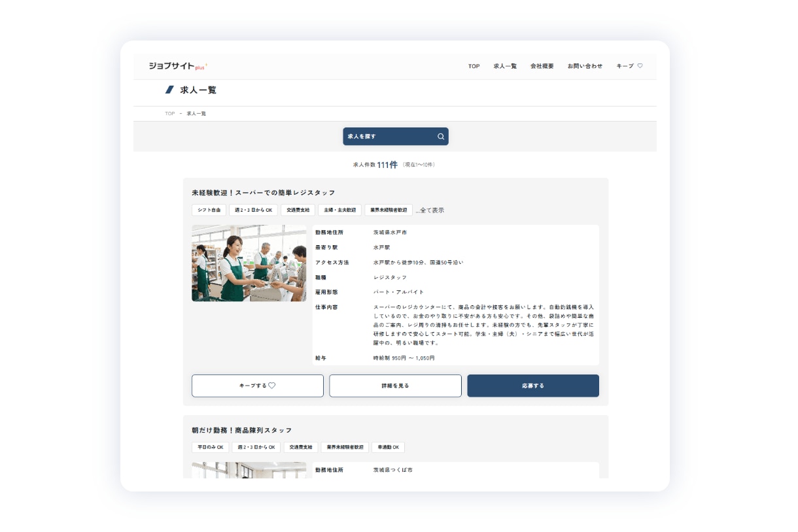Click the supermarket cashier job photo
798x532 pixels.
coord(249,263)
